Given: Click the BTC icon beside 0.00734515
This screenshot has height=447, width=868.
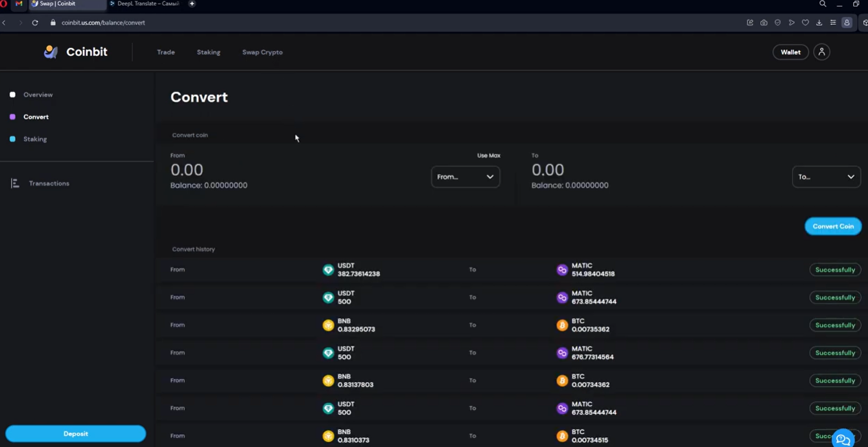Looking at the screenshot, I should click(x=562, y=436).
